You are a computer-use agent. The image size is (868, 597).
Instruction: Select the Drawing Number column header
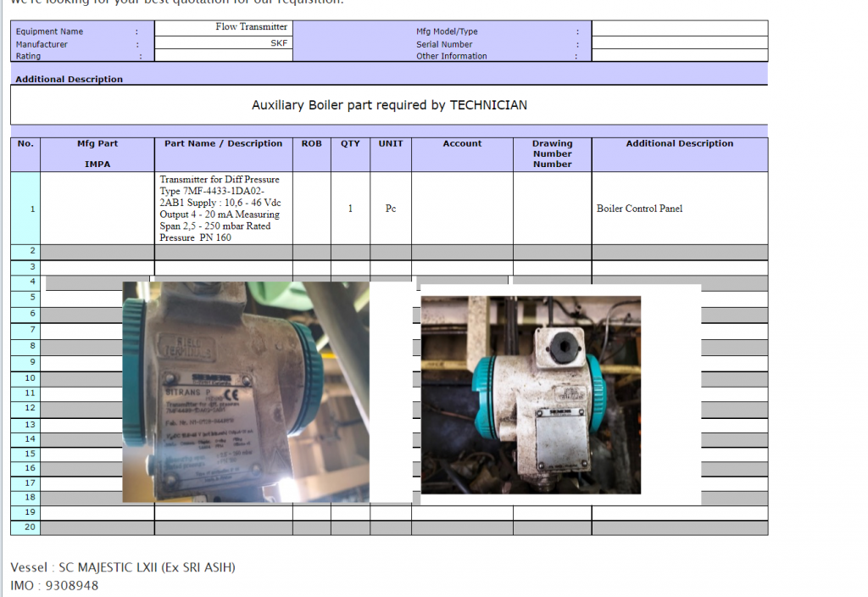(552, 153)
